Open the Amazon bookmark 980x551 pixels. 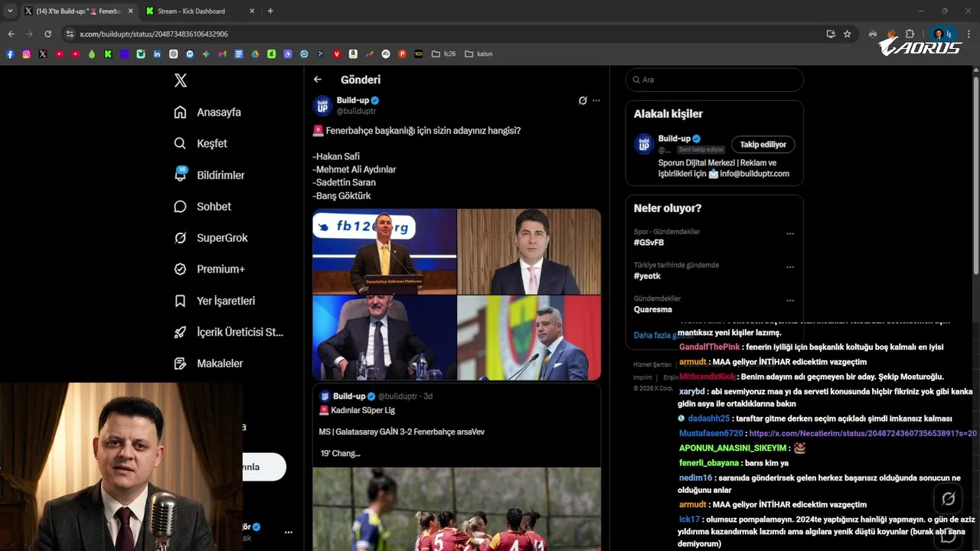pos(353,54)
